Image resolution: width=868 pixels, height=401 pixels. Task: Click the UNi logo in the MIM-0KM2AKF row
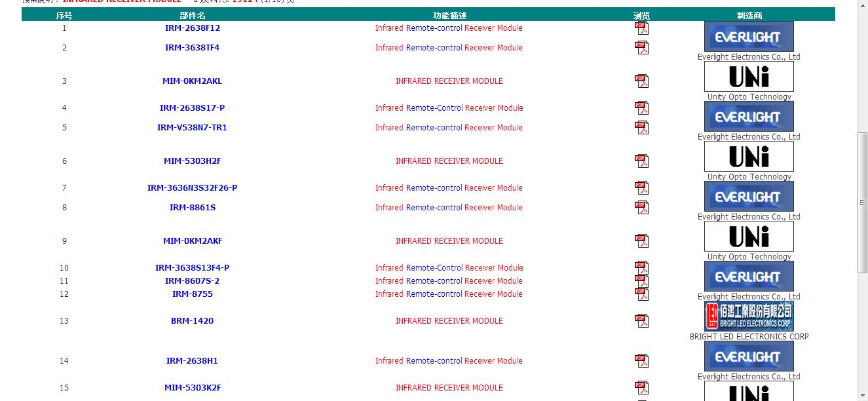tap(749, 237)
